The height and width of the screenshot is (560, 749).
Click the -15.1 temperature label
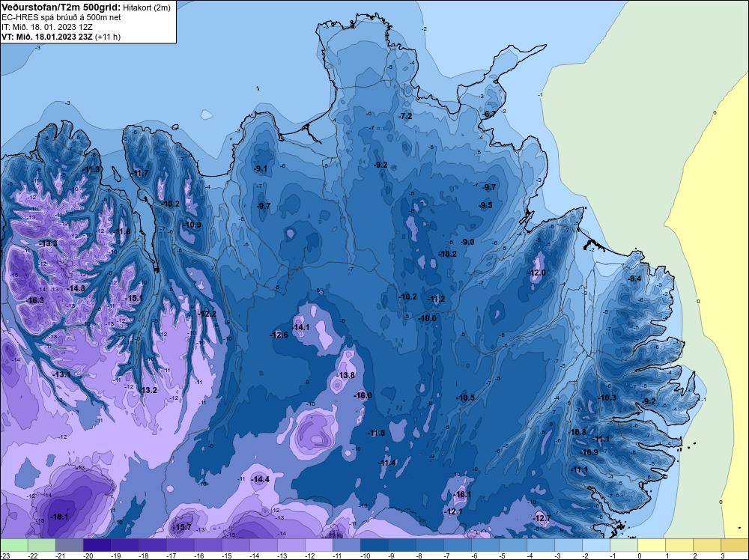point(134,298)
